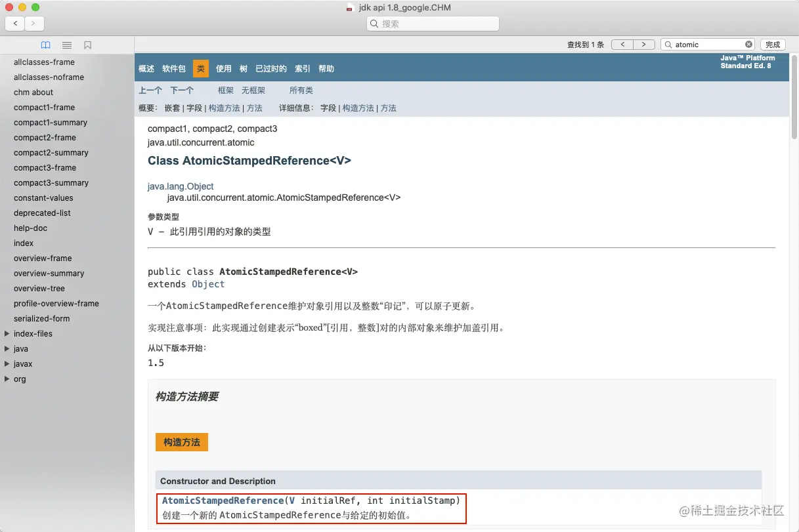Show the table of contents book icon
The image size is (799, 532).
tap(45, 45)
